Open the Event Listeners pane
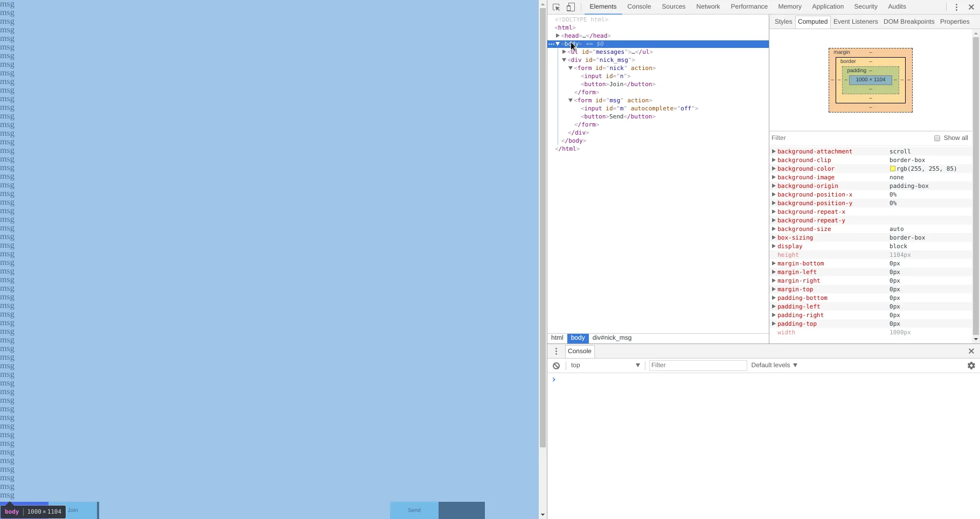Image resolution: width=980 pixels, height=519 pixels. 856,22
